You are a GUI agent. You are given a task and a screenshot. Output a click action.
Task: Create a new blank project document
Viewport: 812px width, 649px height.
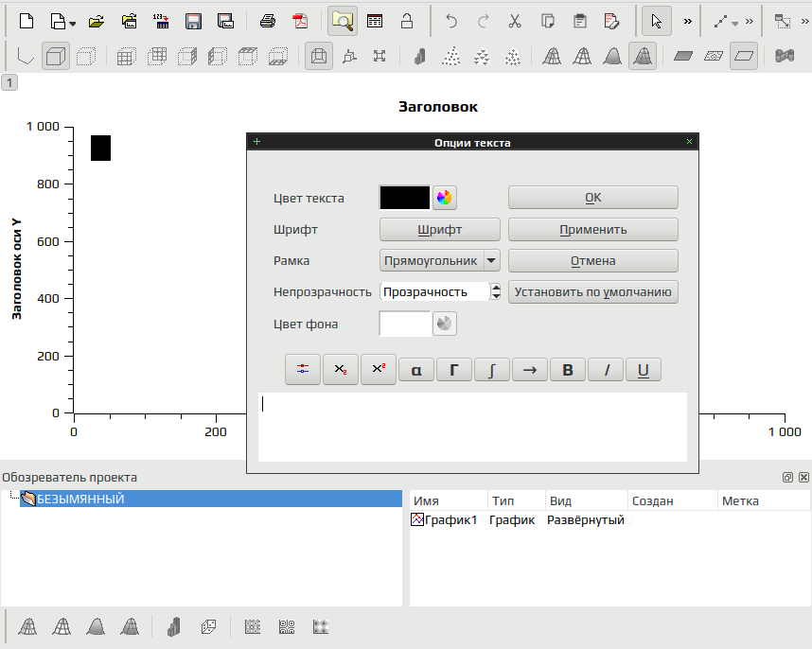click(26, 21)
